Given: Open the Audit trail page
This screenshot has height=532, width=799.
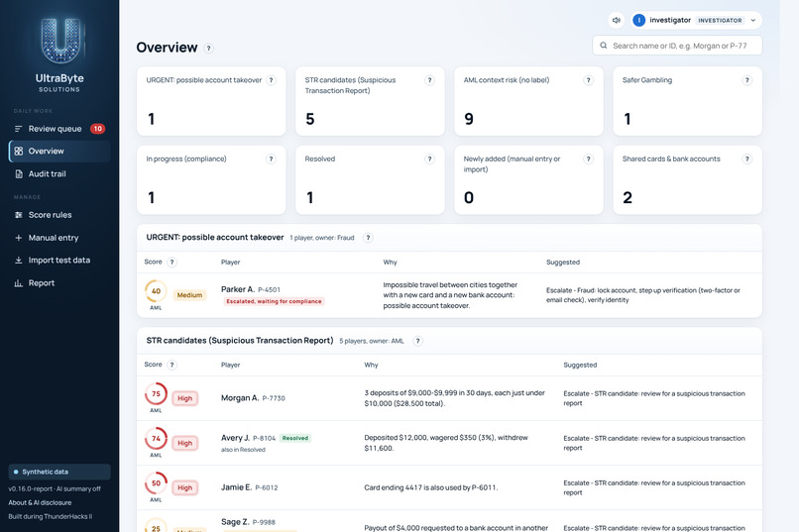Looking at the screenshot, I should (59, 174).
